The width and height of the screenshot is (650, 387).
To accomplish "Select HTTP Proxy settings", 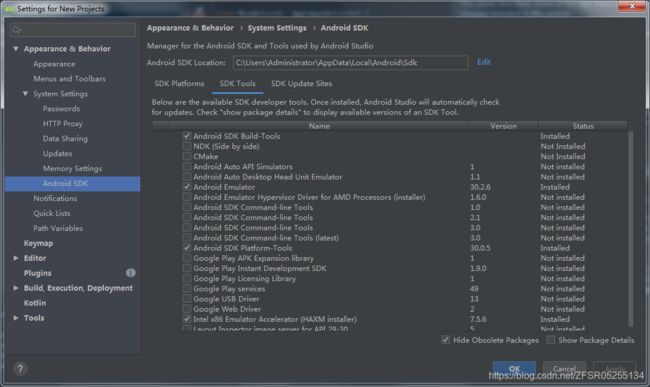I will 63,123.
